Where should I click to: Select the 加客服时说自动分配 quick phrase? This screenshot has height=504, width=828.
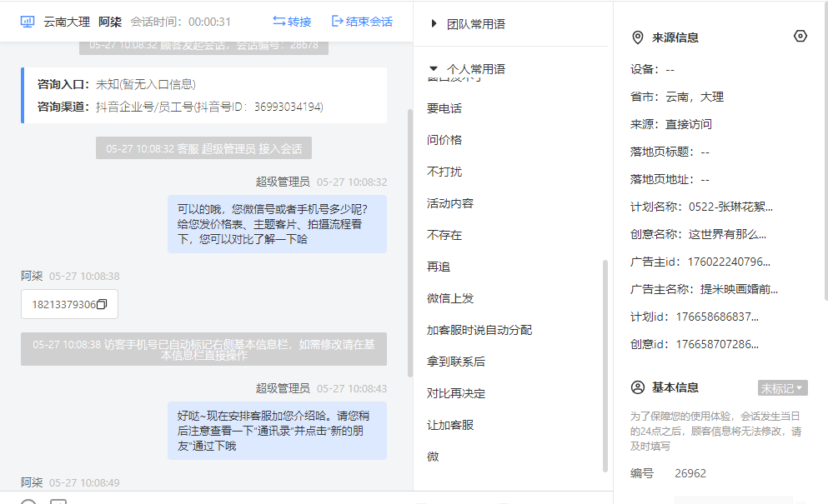pos(479,330)
